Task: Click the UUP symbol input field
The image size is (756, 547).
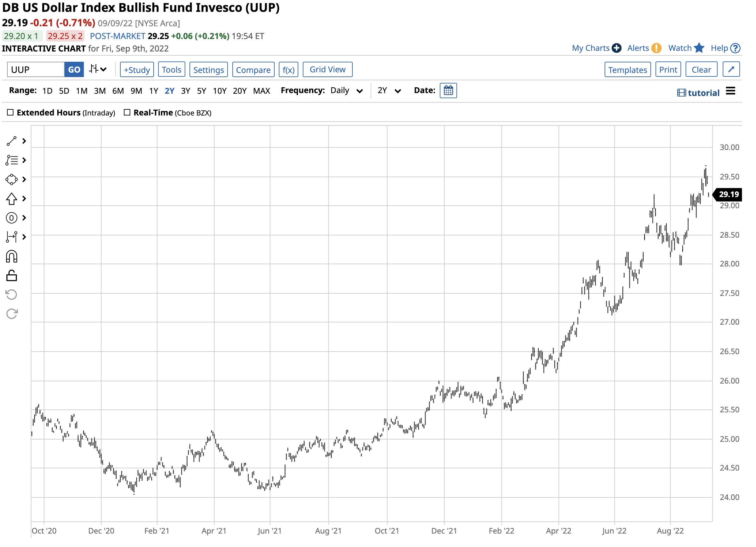Action: click(36, 70)
